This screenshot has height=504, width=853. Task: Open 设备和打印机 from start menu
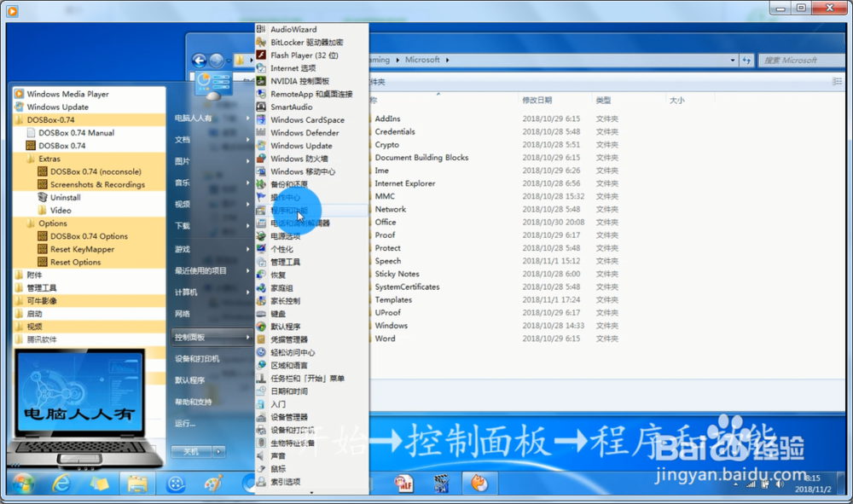tap(197, 359)
